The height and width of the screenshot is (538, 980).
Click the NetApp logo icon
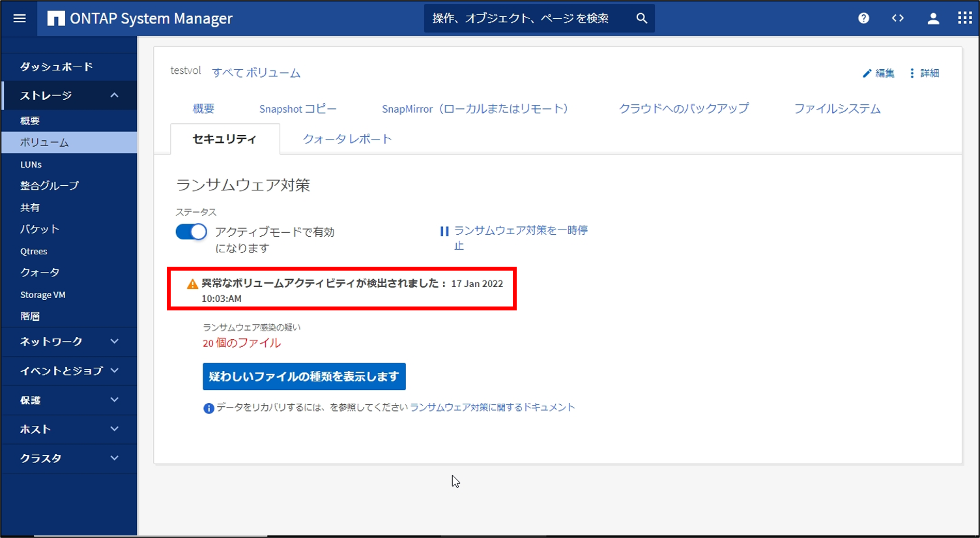[56, 18]
